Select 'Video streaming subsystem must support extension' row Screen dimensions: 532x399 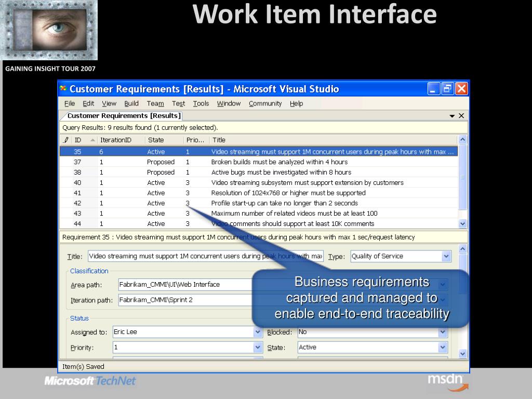coord(259,182)
